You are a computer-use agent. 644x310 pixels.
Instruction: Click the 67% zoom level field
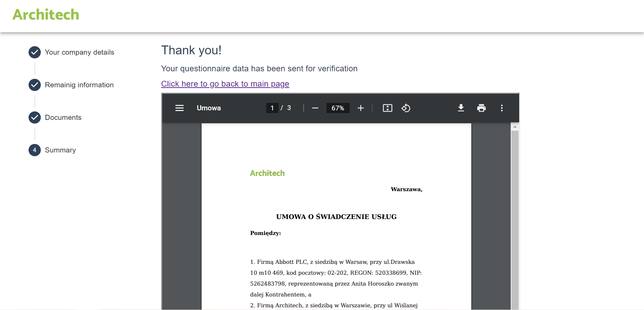tap(338, 108)
